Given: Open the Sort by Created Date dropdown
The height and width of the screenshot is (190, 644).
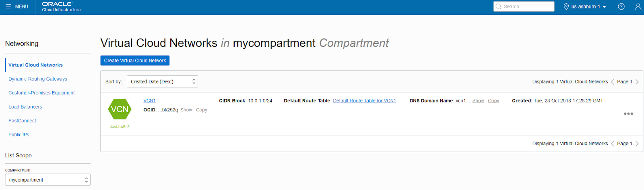Looking at the screenshot, I should coord(162,81).
